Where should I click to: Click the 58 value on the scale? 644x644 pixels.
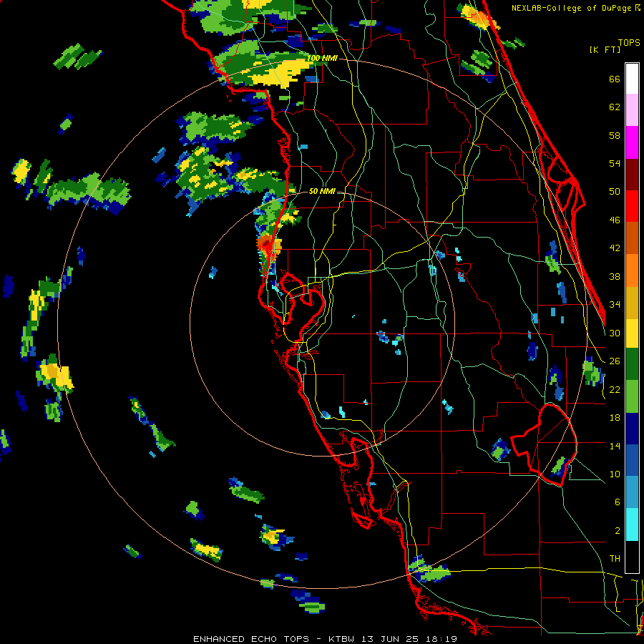pos(615,135)
